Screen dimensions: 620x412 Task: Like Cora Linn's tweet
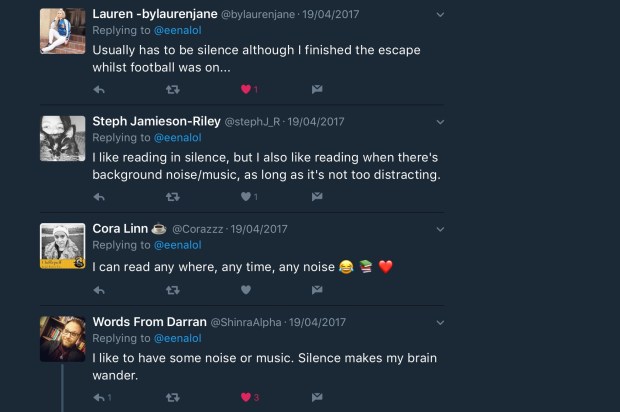coord(245,290)
